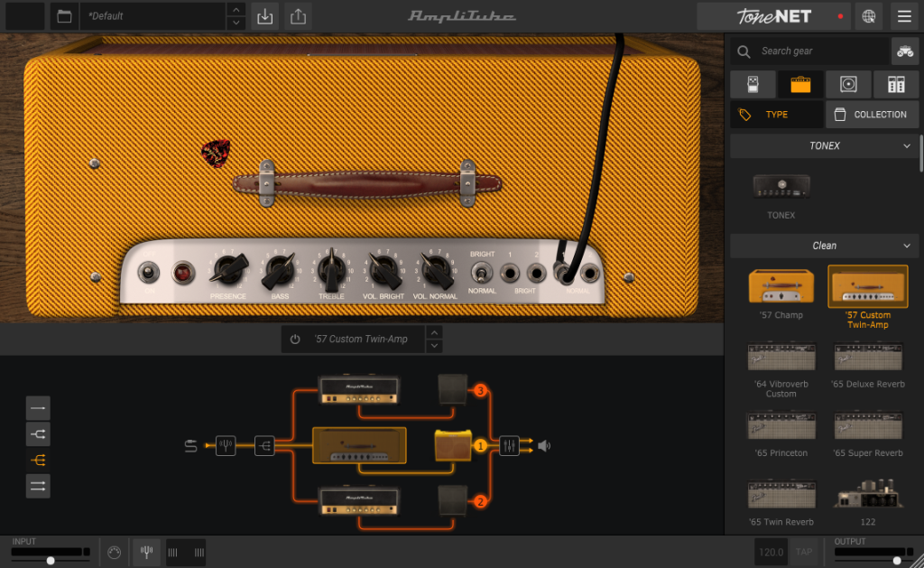Click the speaker output icon in chain
The height and width of the screenshot is (568, 924).
pyautogui.click(x=544, y=446)
